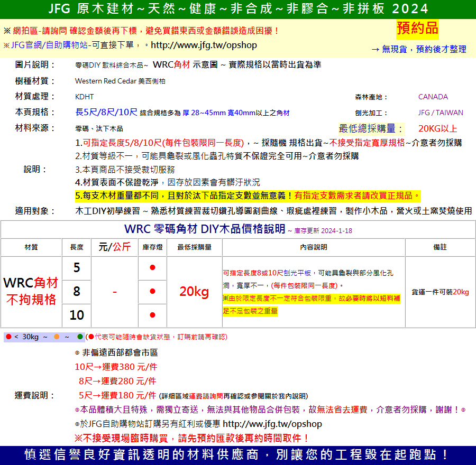
Task: Click the 零碼、汰下木品 material source text
Action: click(x=99, y=128)
